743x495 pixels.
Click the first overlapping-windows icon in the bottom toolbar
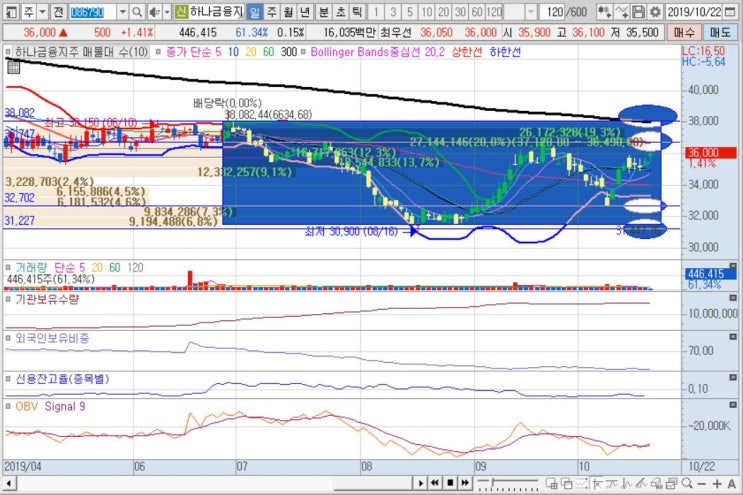tap(552, 483)
